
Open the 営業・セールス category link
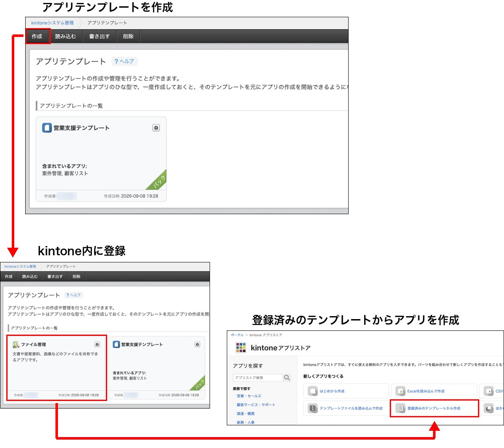(249, 396)
